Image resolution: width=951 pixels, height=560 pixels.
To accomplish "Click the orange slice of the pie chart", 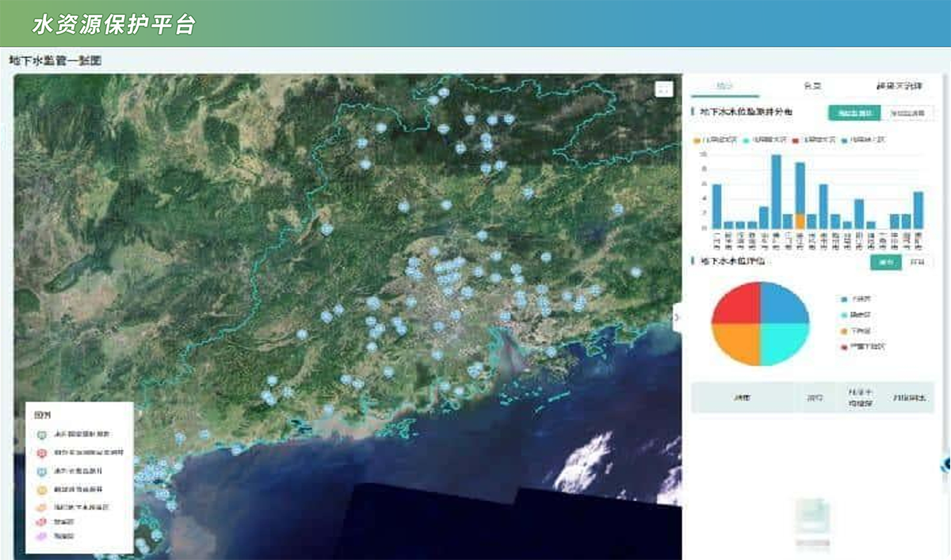I will click(739, 342).
